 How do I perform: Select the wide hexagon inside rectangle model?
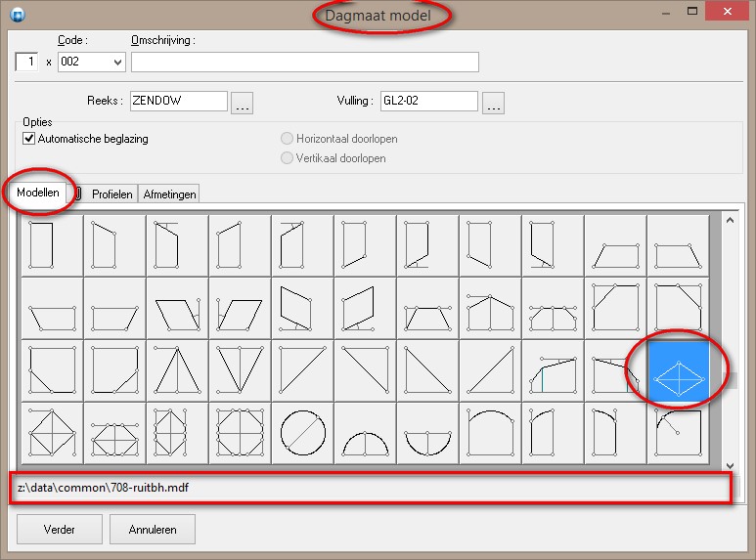(x=114, y=433)
